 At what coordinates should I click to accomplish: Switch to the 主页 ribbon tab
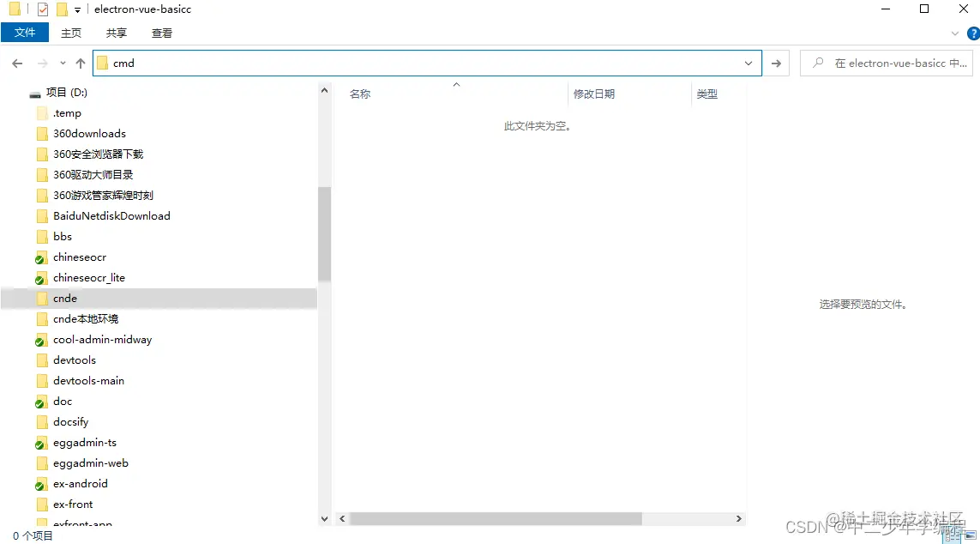coord(71,33)
